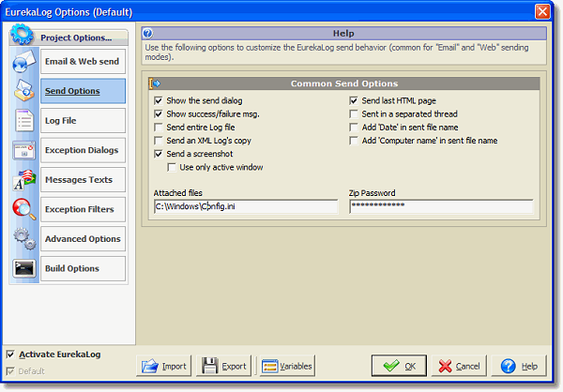The height and width of the screenshot is (392, 563).
Task: Enable Sent in a separated thread
Action: [x=354, y=113]
